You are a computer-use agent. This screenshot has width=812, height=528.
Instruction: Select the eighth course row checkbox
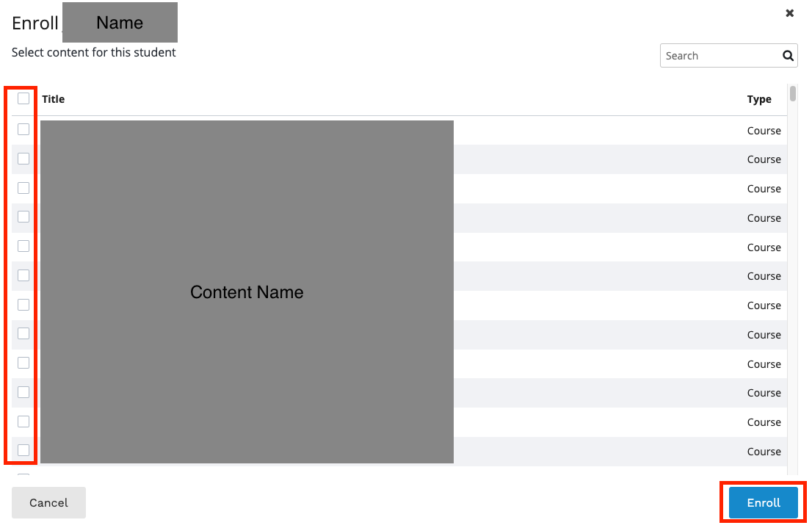(x=23, y=333)
